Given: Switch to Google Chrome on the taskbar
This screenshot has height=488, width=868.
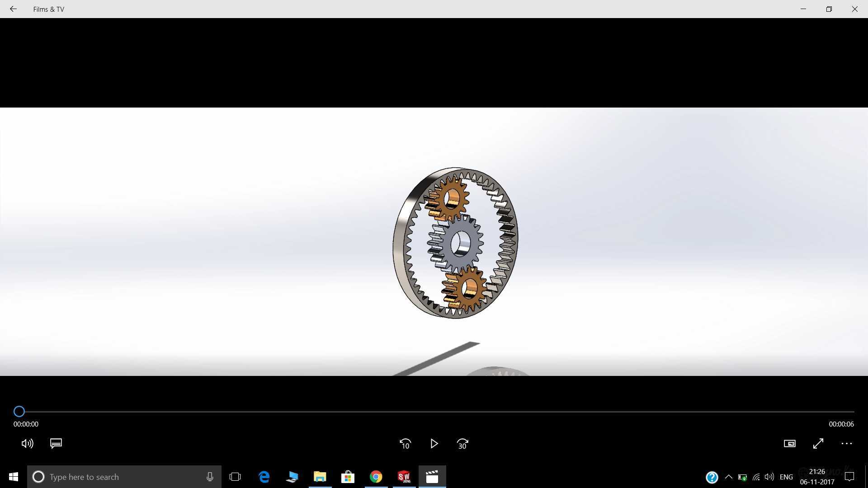Looking at the screenshot, I should (x=376, y=477).
